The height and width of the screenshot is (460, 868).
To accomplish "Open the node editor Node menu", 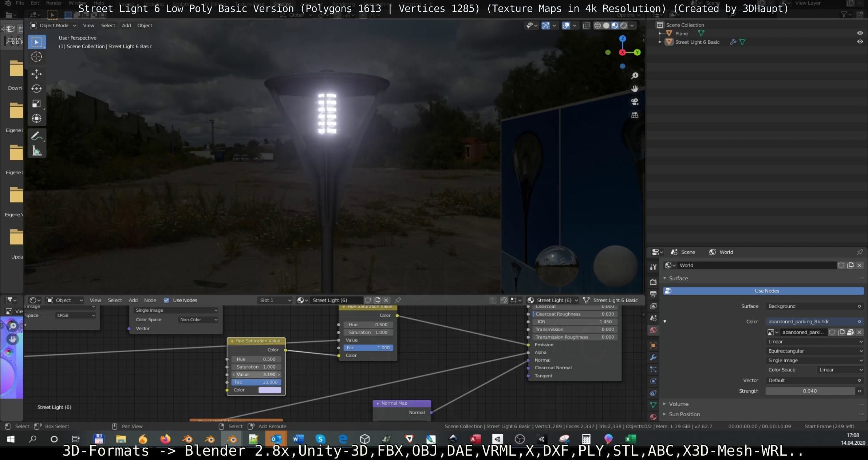I will pyautogui.click(x=150, y=300).
